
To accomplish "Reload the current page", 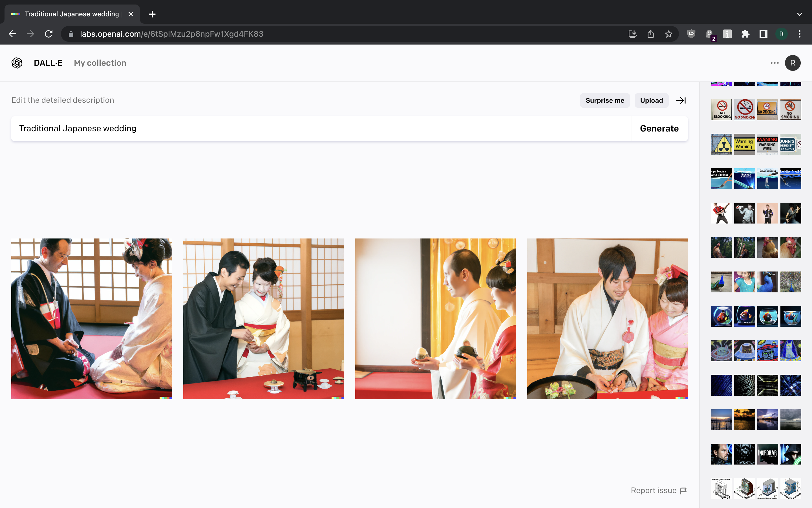I will tap(49, 34).
